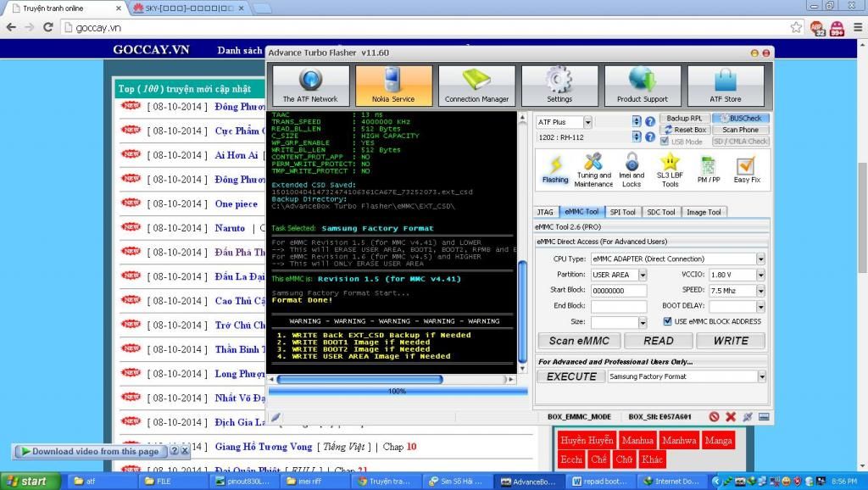The width and height of the screenshot is (868, 490).
Task: Expand ATF Plus dropdown
Action: coord(587,122)
